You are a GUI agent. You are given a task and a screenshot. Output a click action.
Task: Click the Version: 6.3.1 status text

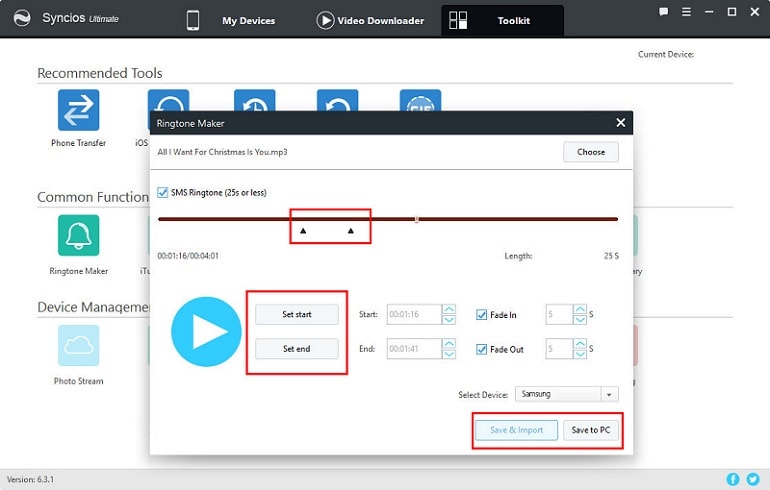[x=30, y=479]
